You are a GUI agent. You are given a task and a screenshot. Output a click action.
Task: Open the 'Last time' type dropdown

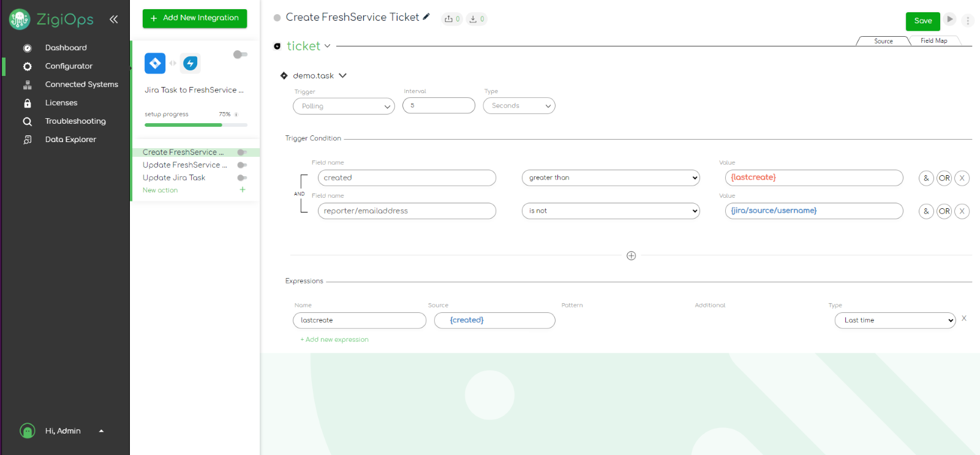coord(895,320)
